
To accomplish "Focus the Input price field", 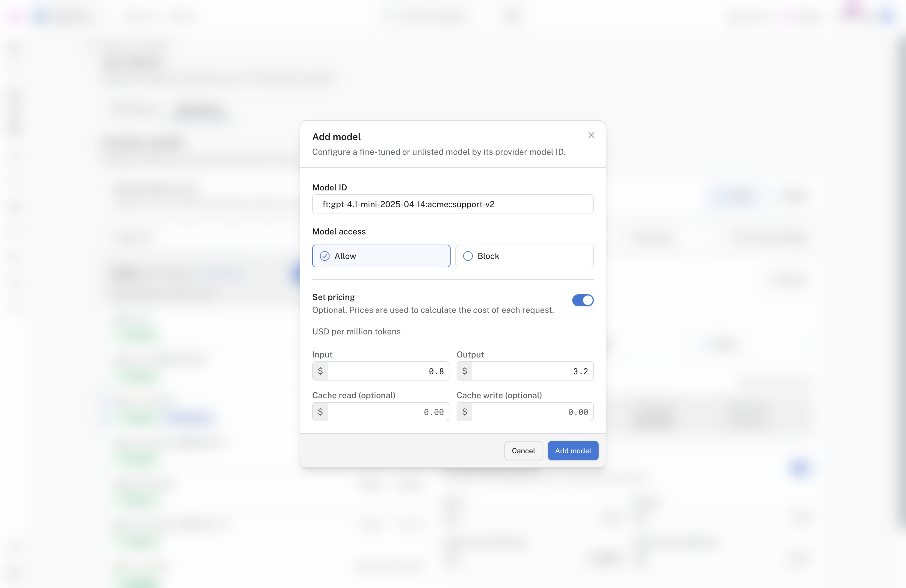I will tap(388, 371).
